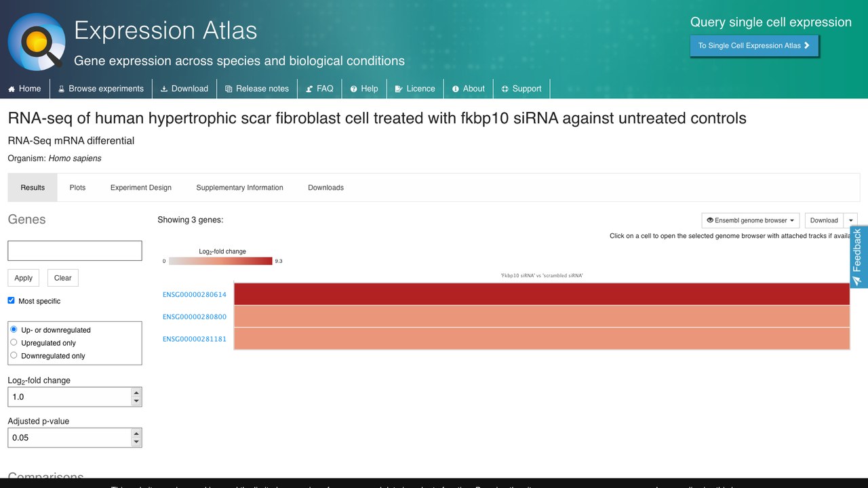
Task: Open the Help page
Action: 364,89
